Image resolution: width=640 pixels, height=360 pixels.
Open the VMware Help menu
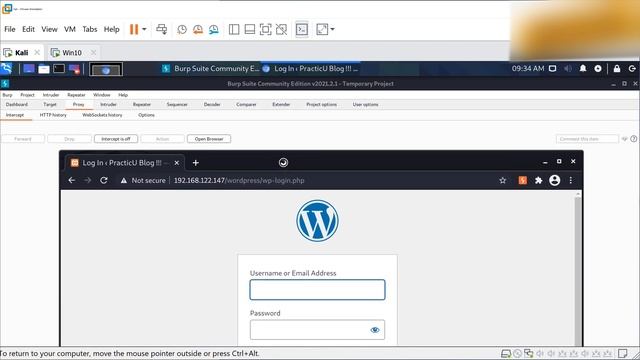coord(111,29)
